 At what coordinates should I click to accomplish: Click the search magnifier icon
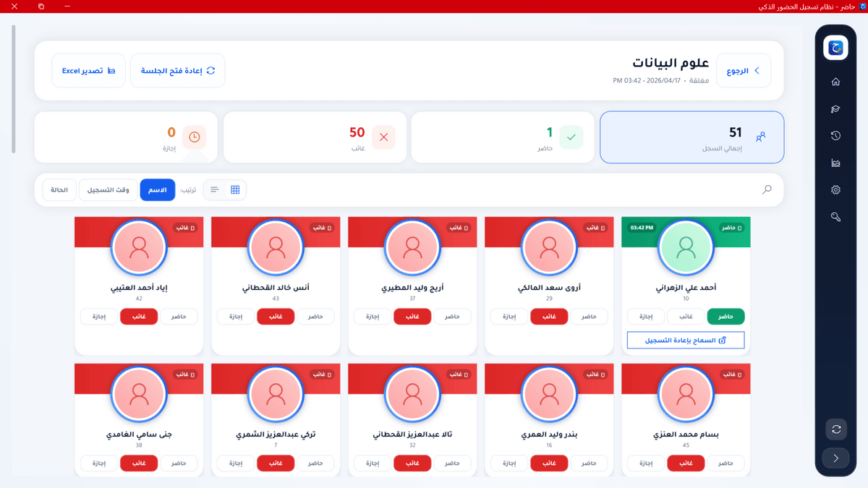(x=767, y=189)
